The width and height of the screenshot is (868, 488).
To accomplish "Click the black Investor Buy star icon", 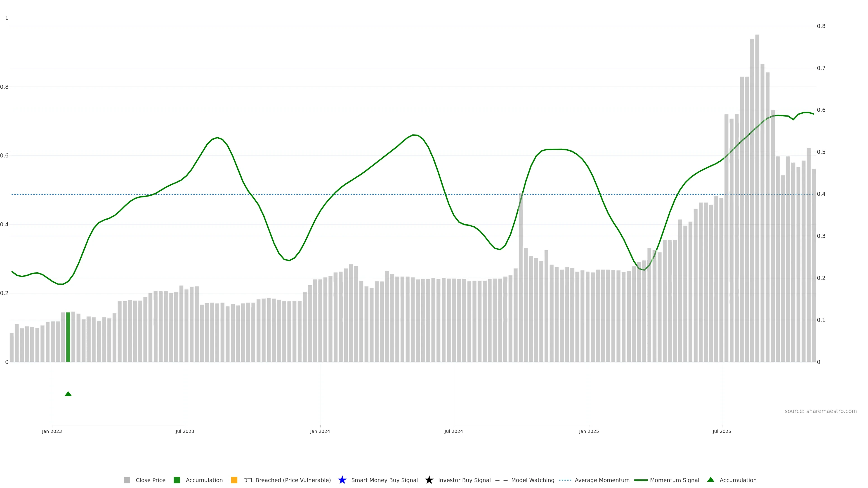I will pos(429,480).
